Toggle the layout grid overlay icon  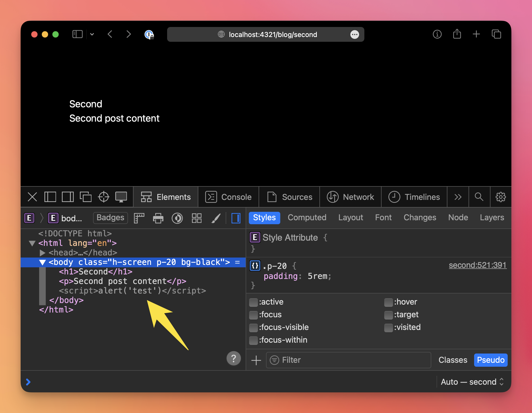[196, 218]
